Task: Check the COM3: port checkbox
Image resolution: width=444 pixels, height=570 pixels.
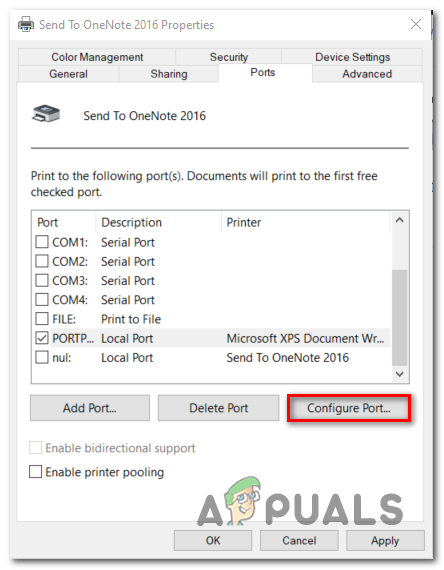Action: pyautogui.click(x=42, y=280)
